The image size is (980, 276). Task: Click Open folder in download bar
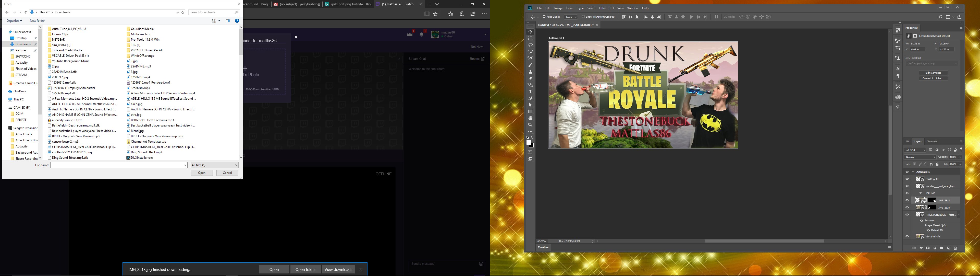305,270
